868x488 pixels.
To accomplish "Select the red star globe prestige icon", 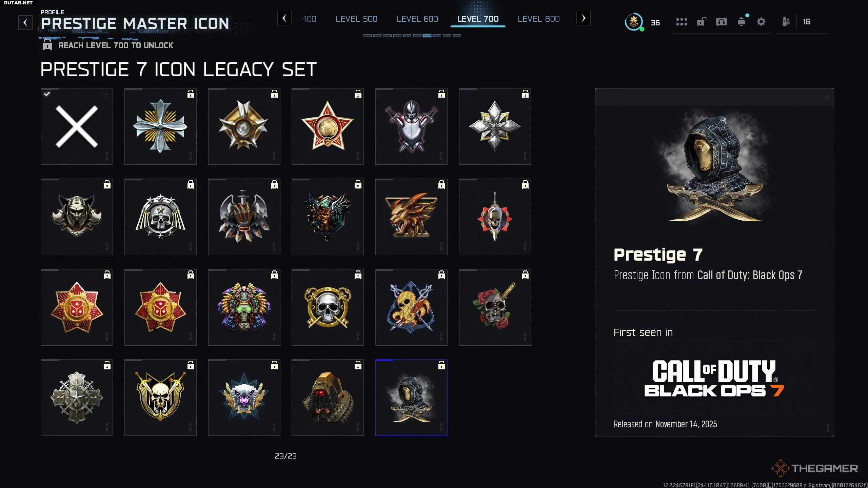I will coord(328,127).
